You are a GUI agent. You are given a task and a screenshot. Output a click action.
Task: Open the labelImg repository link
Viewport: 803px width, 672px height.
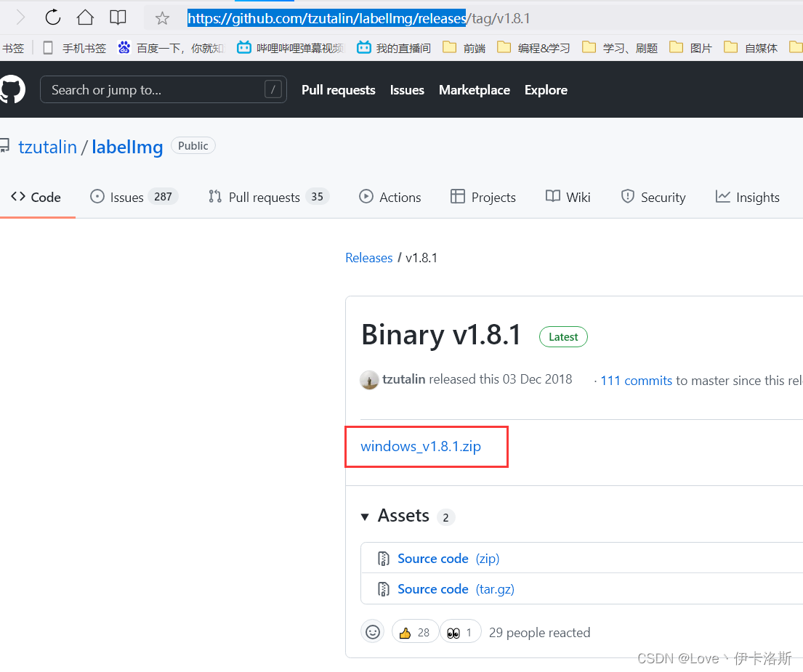[127, 147]
